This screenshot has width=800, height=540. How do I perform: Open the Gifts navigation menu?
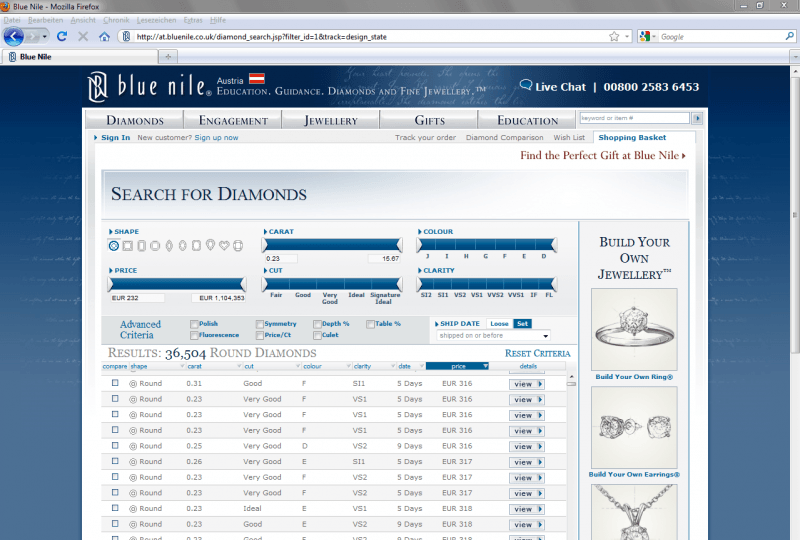tap(430, 120)
